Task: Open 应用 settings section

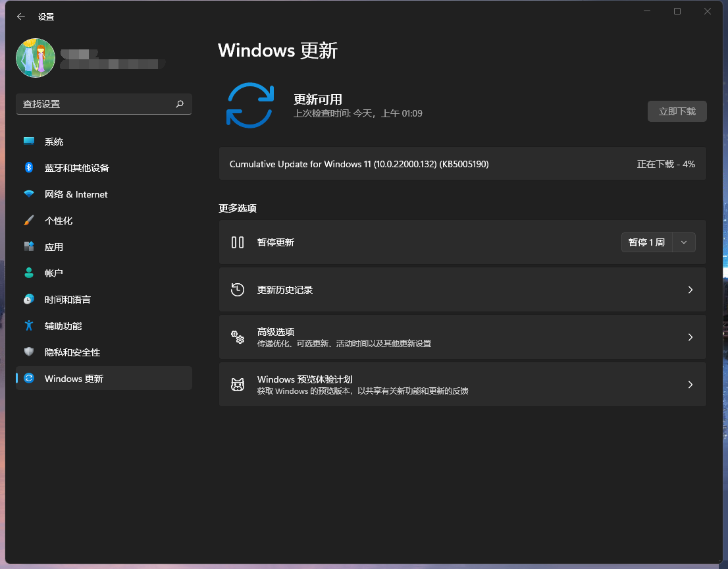Action: 103,247
